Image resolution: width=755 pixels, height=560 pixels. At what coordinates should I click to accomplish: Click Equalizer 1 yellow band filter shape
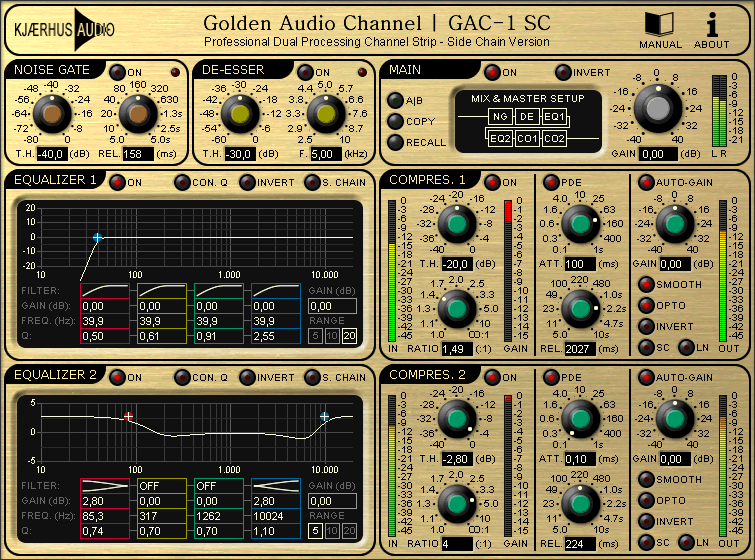point(162,291)
